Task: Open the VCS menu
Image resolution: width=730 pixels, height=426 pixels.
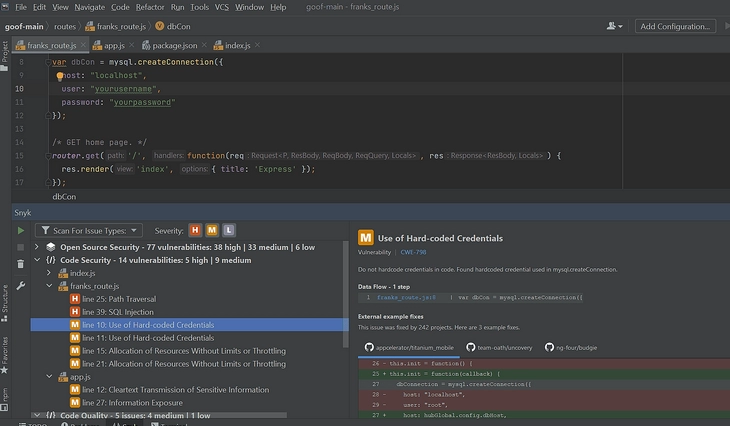Action: pyautogui.click(x=222, y=7)
